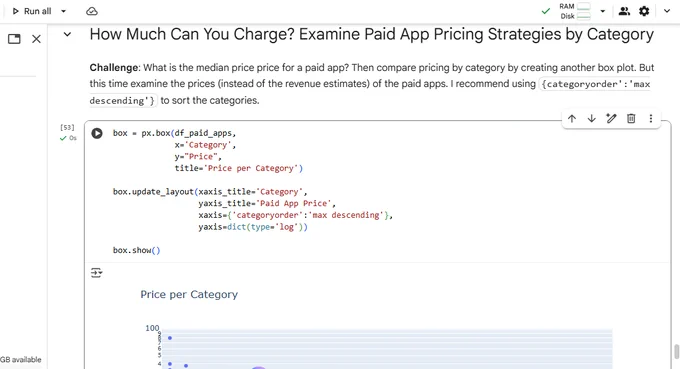Close the left side panel
The width and height of the screenshot is (680, 369).
(x=36, y=39)
